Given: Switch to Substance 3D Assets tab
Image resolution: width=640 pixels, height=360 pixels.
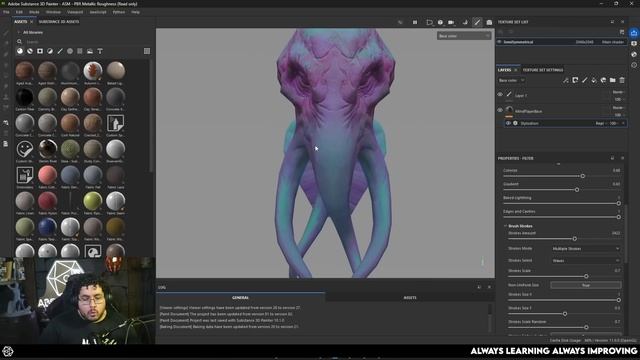Looking at the screenshot, I should coord(59,22).
